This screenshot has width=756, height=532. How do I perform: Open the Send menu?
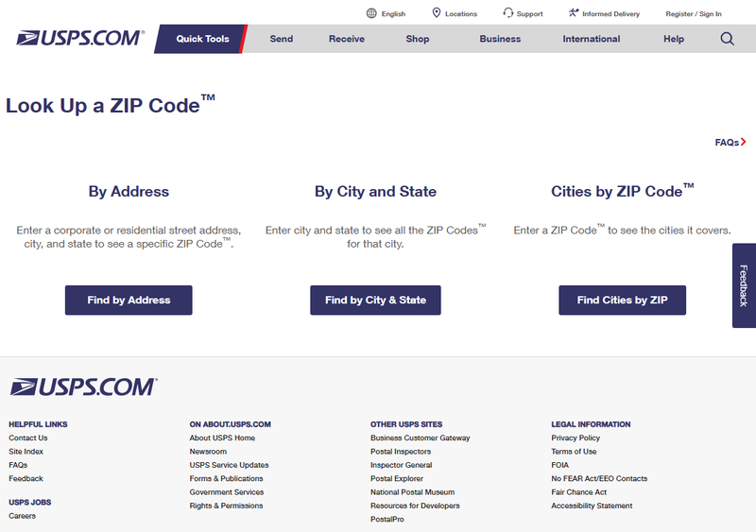281,39
